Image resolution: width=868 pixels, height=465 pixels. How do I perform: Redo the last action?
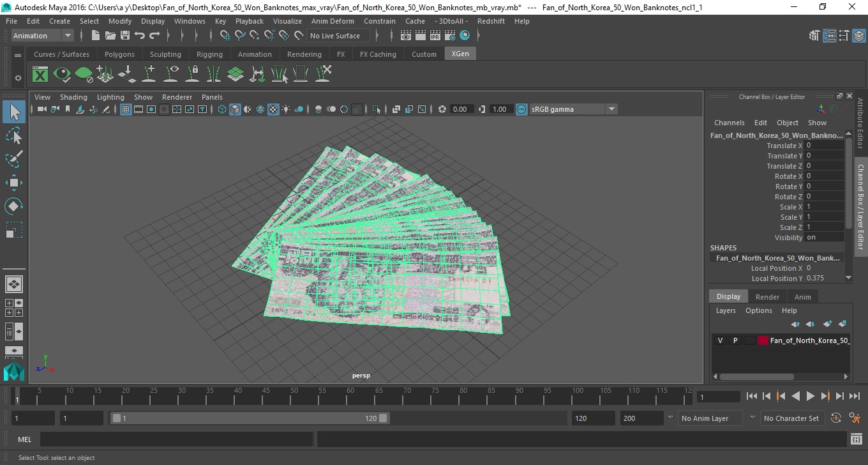(x=154, y=36)
